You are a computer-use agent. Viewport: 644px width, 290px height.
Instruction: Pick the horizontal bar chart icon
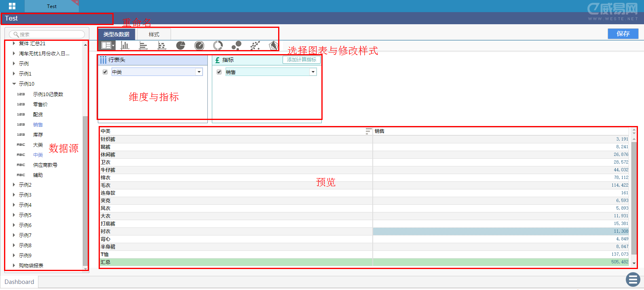[x=143, y=46]
